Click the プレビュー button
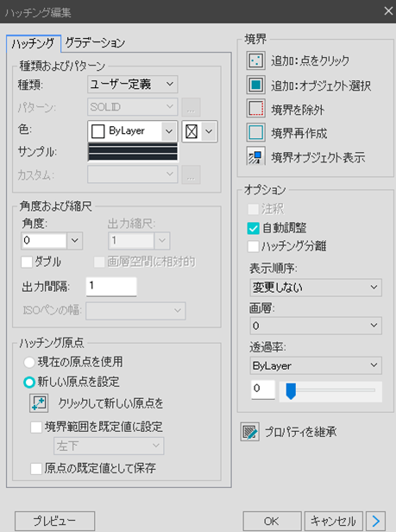 54,521
